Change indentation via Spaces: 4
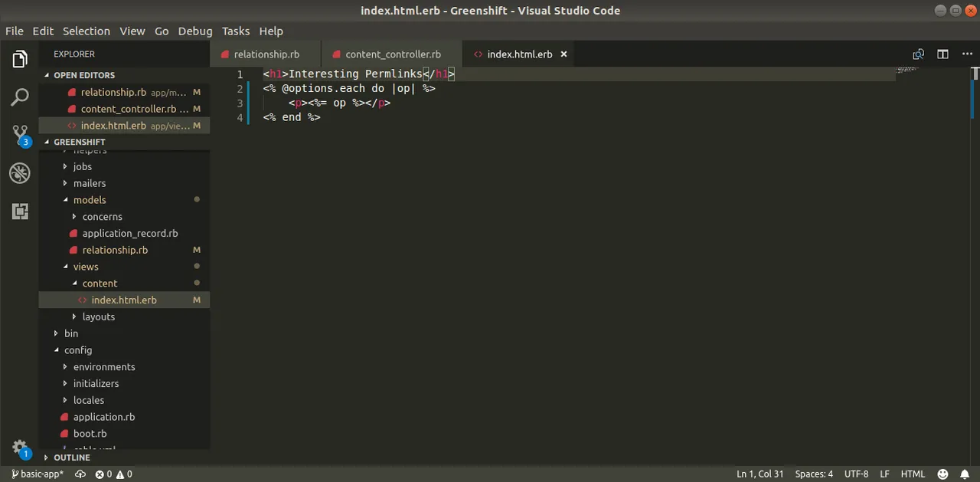980x482 pixels. click(814, 474)
